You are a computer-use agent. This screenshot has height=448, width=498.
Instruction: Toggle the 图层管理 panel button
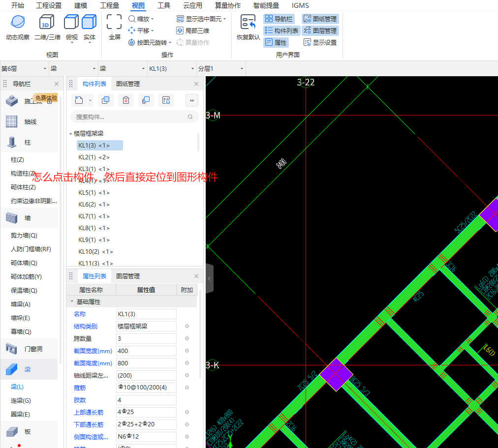320,31
